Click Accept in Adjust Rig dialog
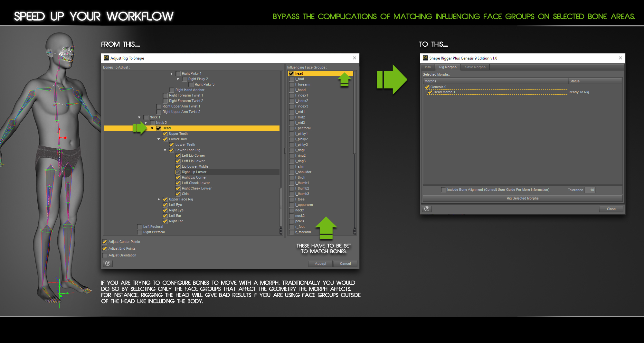644x343 pixels. click(320, 264)
